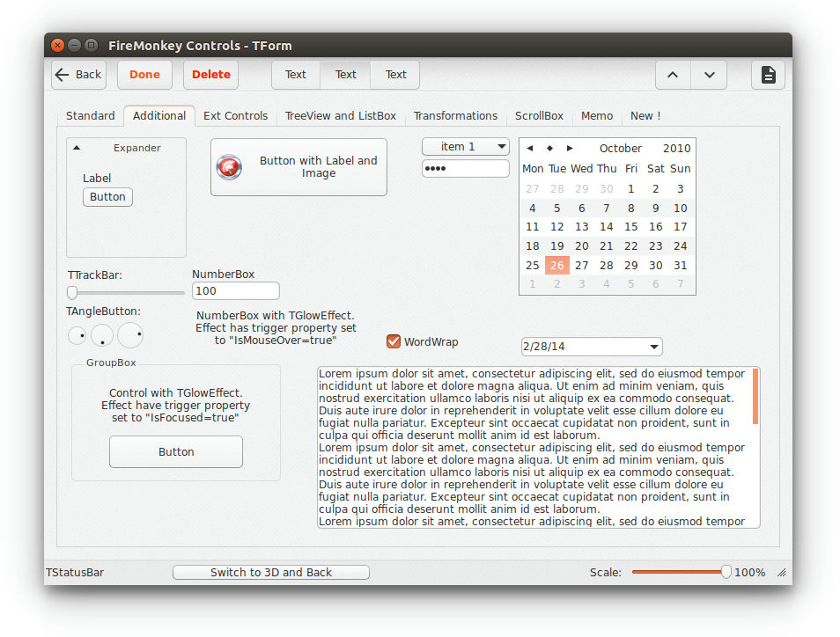Maximize the FireMonkey Controls window
The height and width of the screenshot is (637, 840).
[x=91, y=46]
